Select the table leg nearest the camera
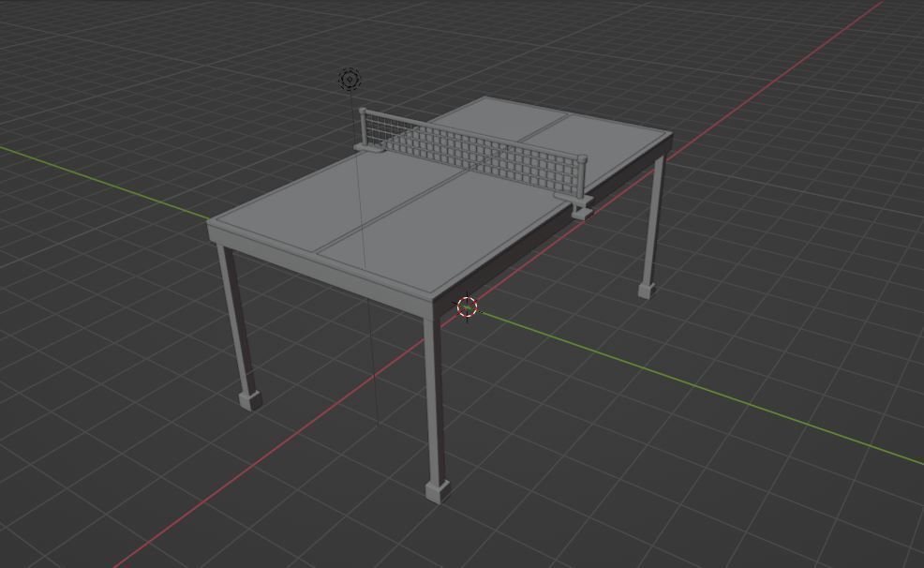Image resolution: width=924 pixels, height=568 pixels. [436, 410]
